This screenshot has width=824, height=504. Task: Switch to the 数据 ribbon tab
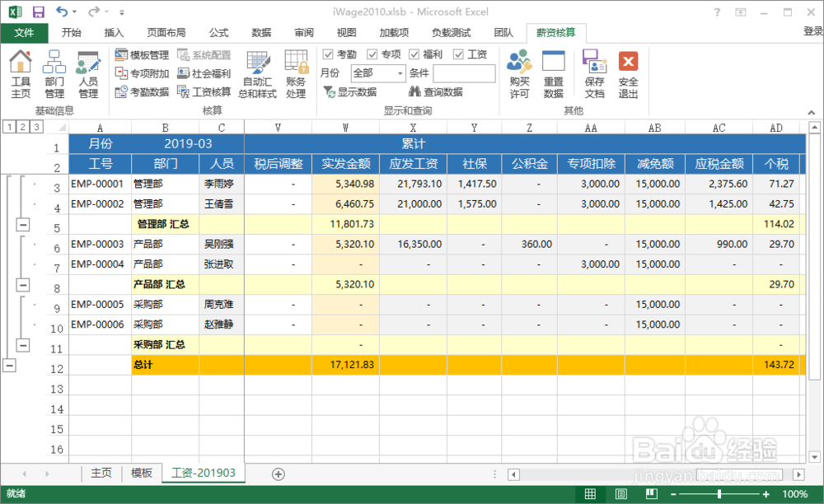point(261,33)
